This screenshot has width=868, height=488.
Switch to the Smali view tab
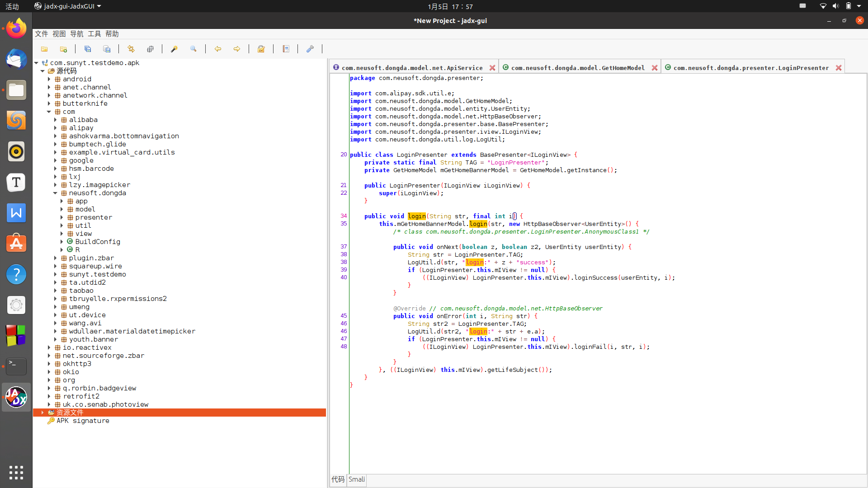(x=357, y=479)
